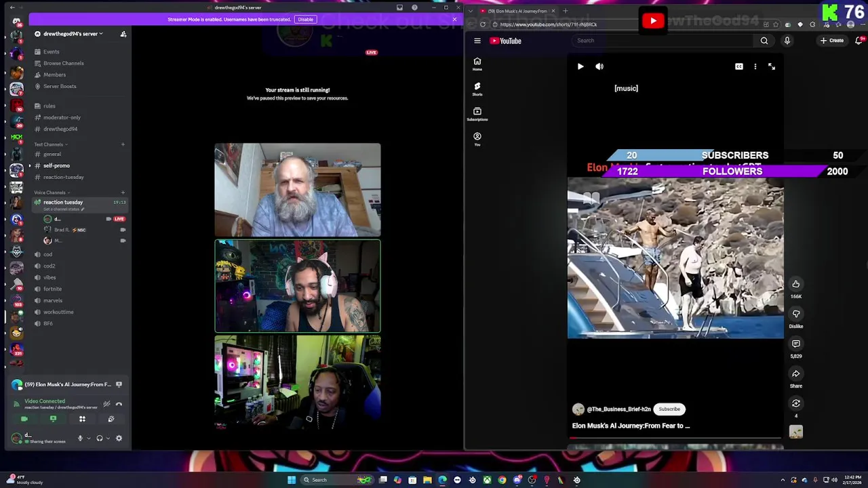Join the marvels voice channel
The height and width of the screenshot is (488, 868).
point(52,300)
